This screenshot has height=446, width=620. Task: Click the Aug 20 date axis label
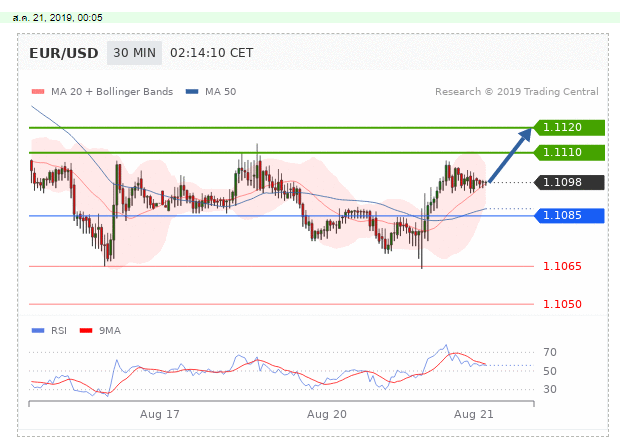point(327,414)
